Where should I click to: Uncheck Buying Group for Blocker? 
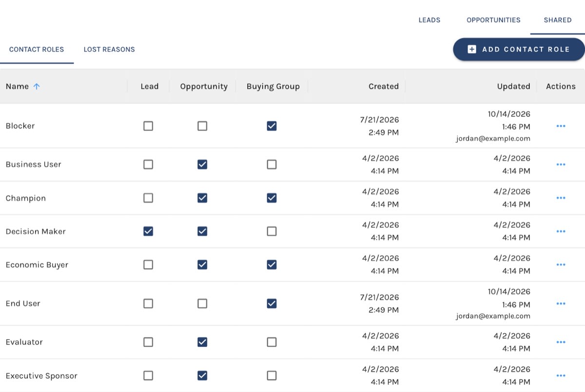pos(272,126)
